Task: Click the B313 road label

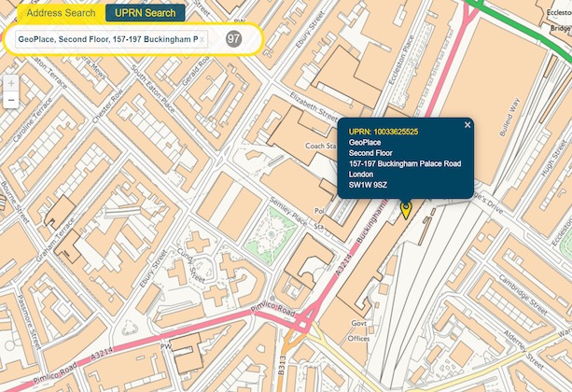Action: pyautogui.click(x=280, y=363)
